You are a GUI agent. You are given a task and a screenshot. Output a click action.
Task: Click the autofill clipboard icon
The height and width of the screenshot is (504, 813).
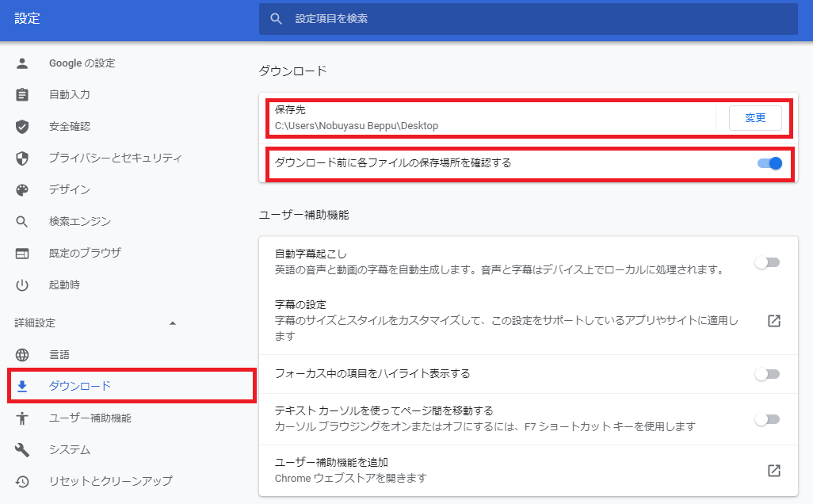coord(22,94)
